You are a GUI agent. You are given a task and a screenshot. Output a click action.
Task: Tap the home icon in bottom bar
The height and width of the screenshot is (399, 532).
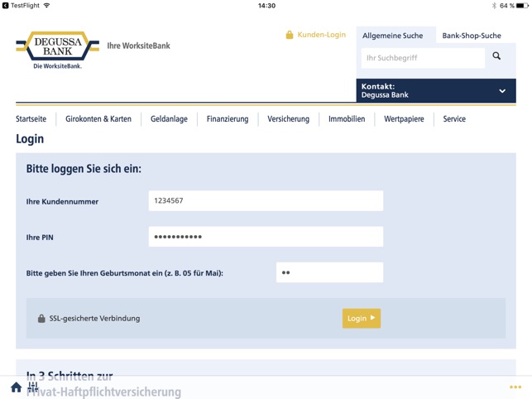tap(16, 387)
